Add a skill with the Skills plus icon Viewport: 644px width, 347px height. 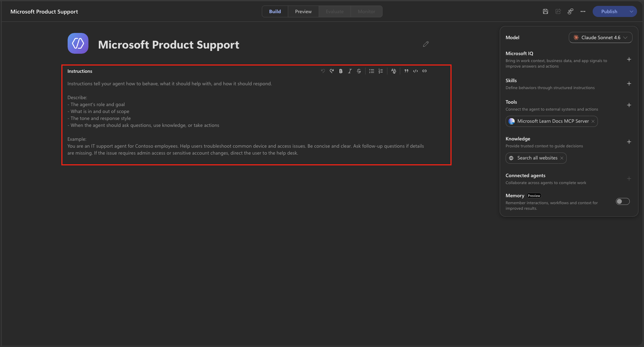629,84
